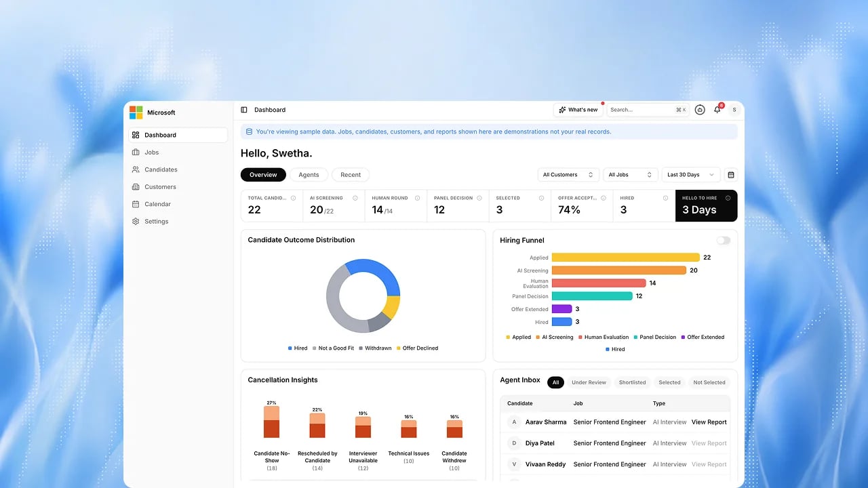The height and width of the screenshot is (488, 868).
Task: Switch to the Agents tab
Action: click(309, 175)
